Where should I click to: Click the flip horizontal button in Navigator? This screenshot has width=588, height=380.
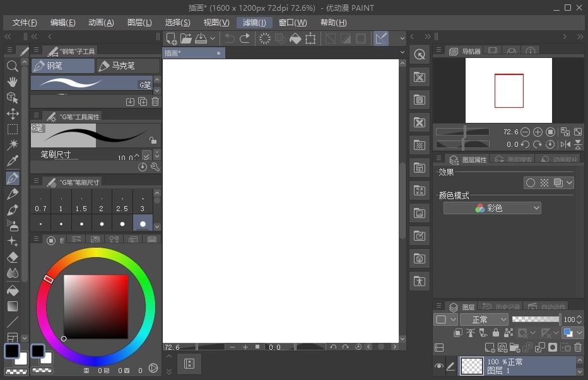click(x=566, y=144)
